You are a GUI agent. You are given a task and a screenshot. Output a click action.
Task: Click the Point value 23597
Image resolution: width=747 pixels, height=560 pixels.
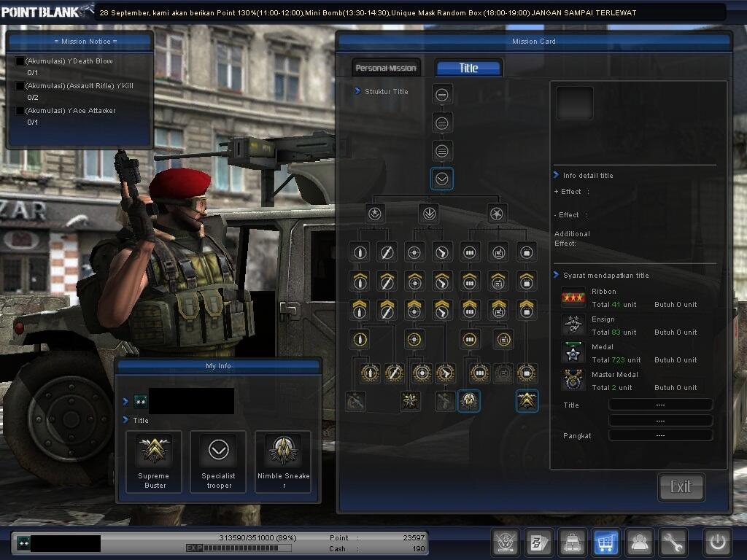pos(414,537)
